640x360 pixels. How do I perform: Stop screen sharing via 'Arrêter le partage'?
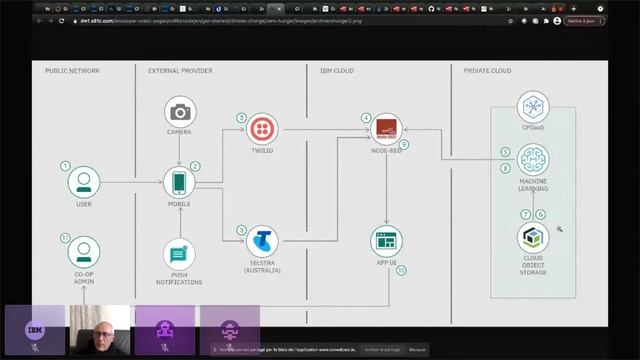[x=382, y=350]
